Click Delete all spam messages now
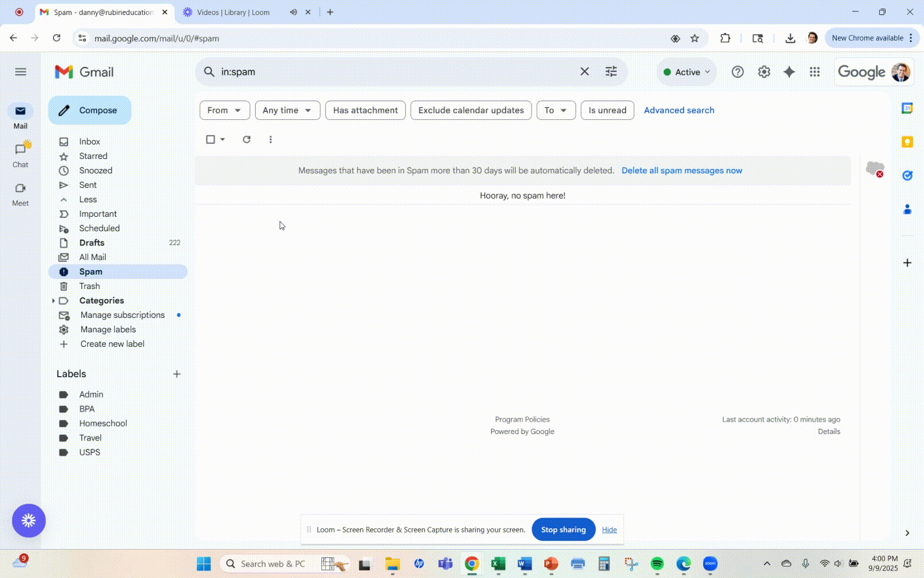The height and width of the screenshot is (578, 924). 681,171
